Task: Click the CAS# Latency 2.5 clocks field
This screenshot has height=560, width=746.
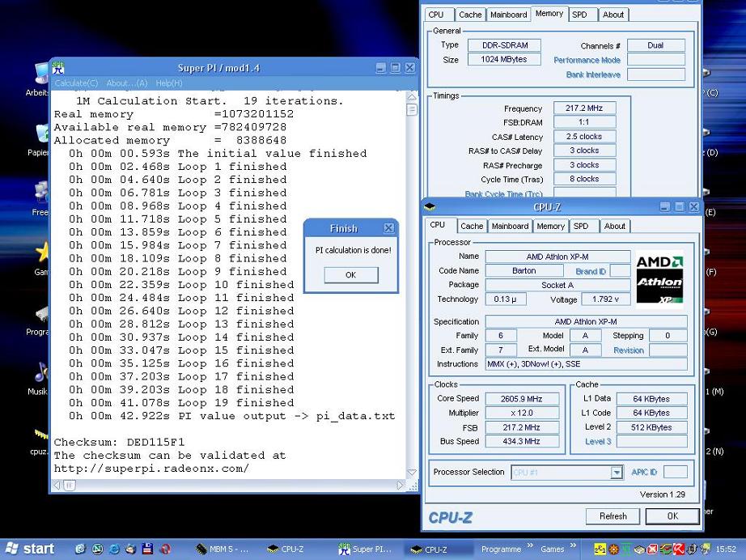Action: click(584, 137)
